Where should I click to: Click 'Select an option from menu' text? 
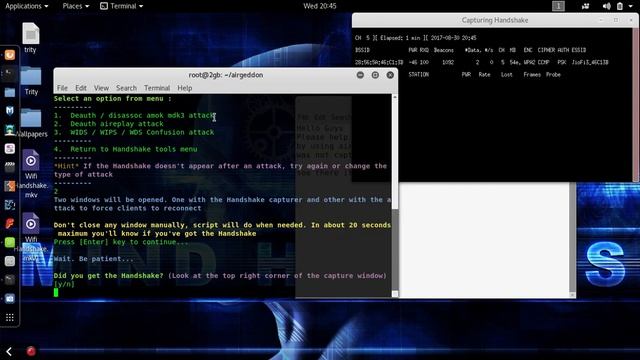tap(113, 99)
